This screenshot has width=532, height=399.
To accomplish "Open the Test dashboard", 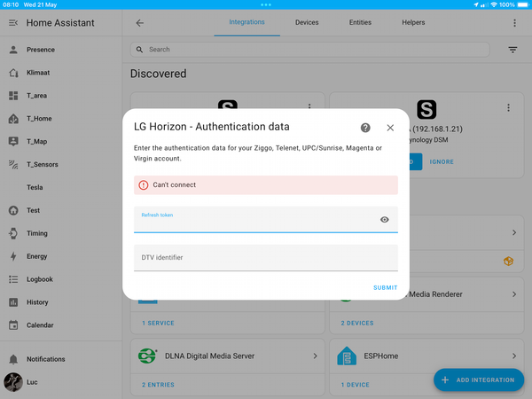I will [60, 210].
